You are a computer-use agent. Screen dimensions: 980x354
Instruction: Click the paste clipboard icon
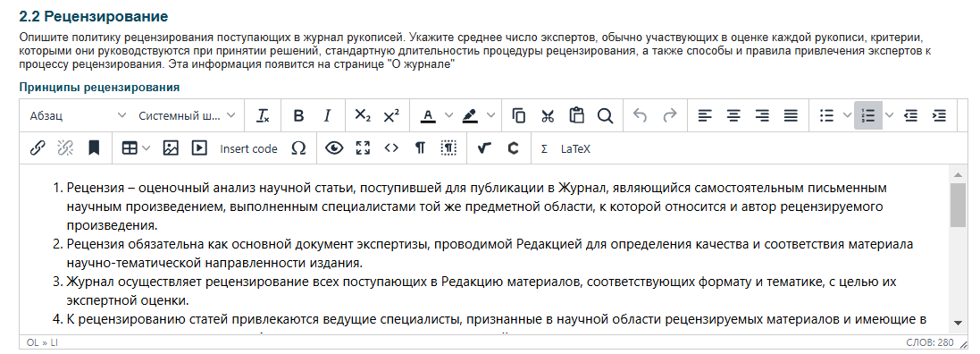click(576, 115)
